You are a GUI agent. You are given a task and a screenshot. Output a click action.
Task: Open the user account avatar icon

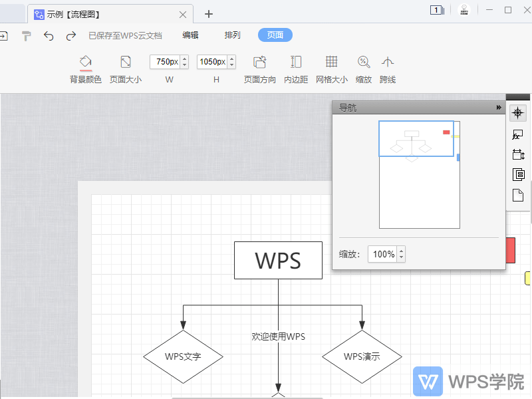coord(464,10)
